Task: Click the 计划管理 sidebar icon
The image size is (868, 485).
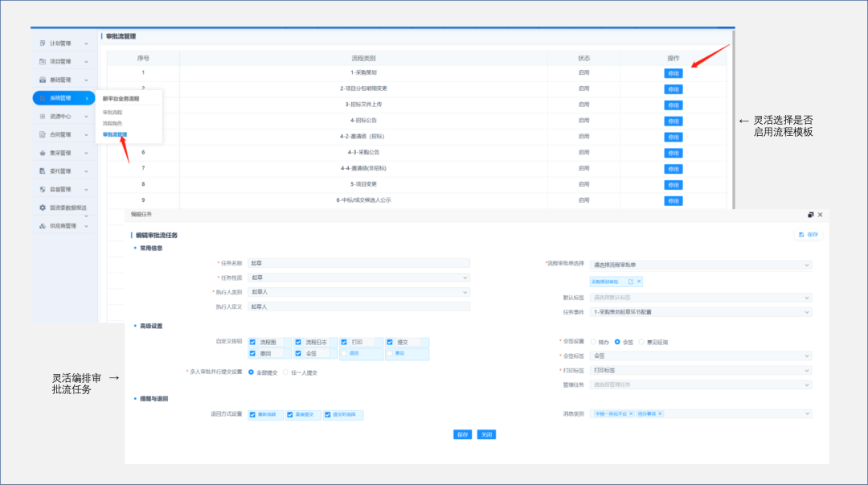Action: (x=43, y=43)
